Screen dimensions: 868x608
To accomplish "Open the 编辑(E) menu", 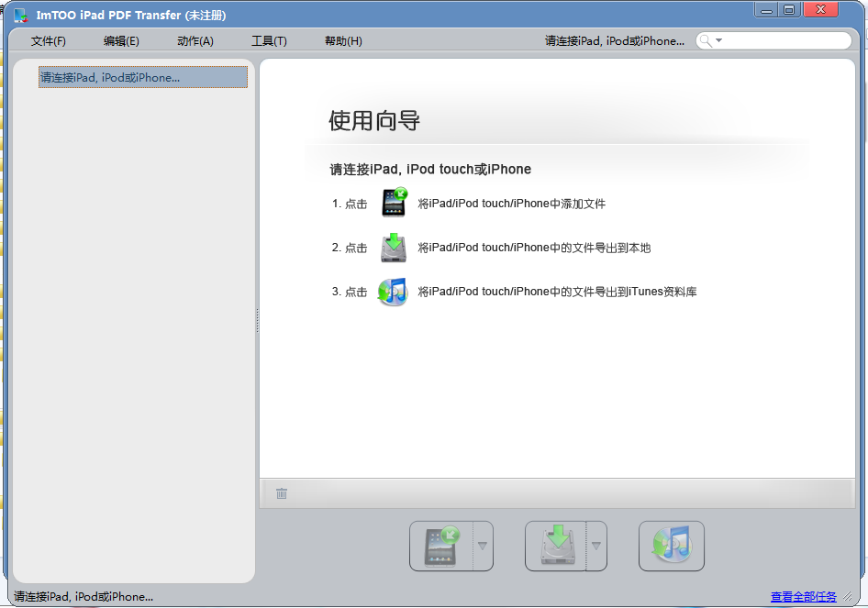I will click(x=121, y=41).
